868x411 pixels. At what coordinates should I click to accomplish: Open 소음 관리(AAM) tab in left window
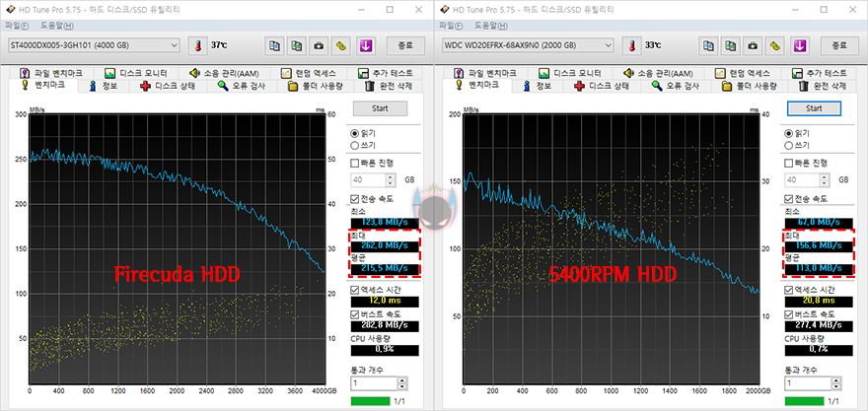pos(224,73)
